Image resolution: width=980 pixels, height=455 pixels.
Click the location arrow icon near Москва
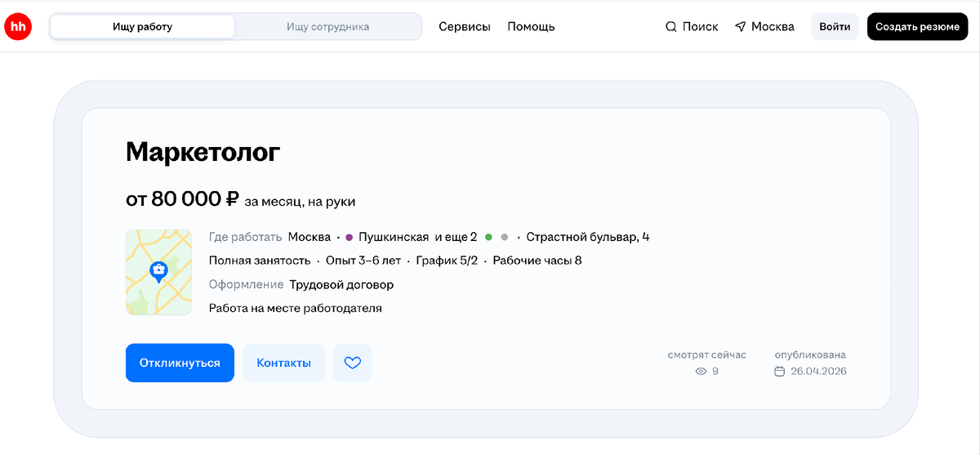(x=740, y=26)
